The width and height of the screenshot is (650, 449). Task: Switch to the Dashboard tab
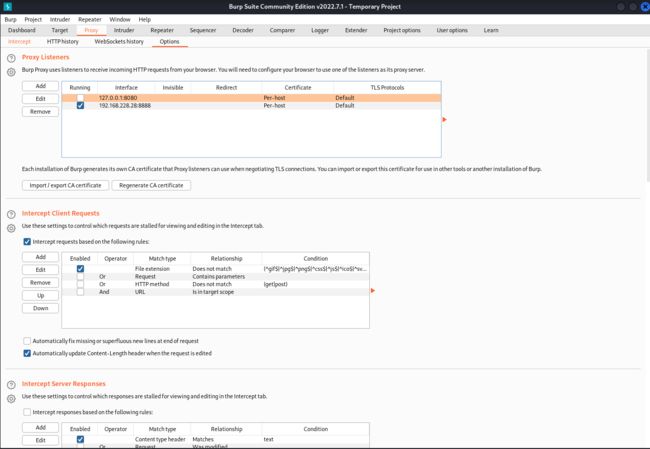tap(22, 30)
